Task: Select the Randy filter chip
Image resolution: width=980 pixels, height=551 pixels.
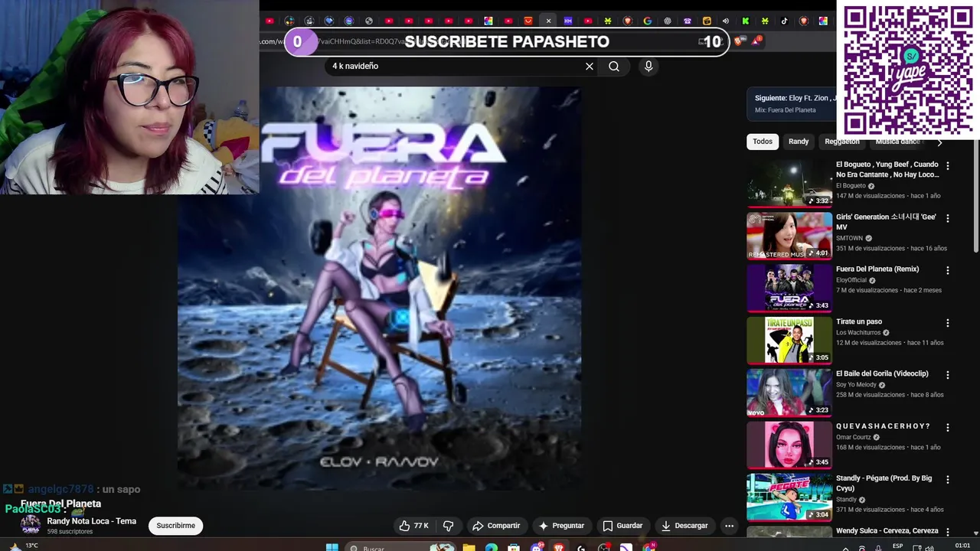Action: tap(799, 142)
